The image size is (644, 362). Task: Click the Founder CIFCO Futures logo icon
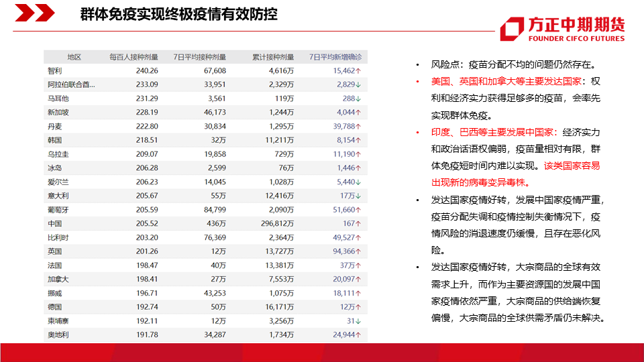(511, 29)
